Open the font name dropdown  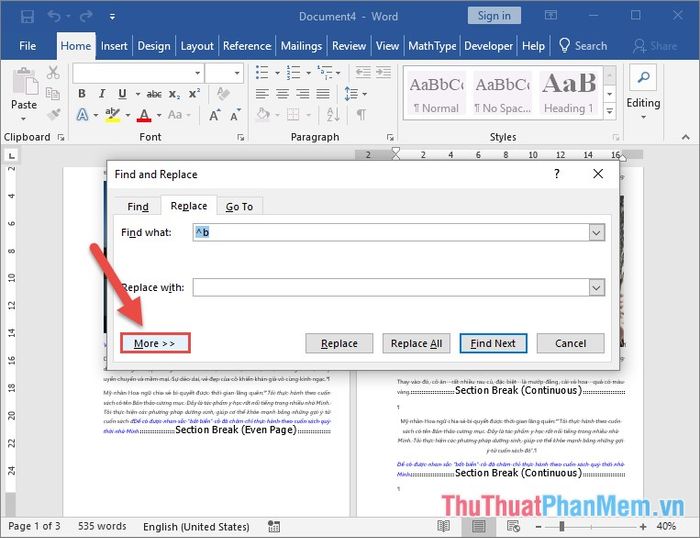pyautogui.click(x=197, y=73)
